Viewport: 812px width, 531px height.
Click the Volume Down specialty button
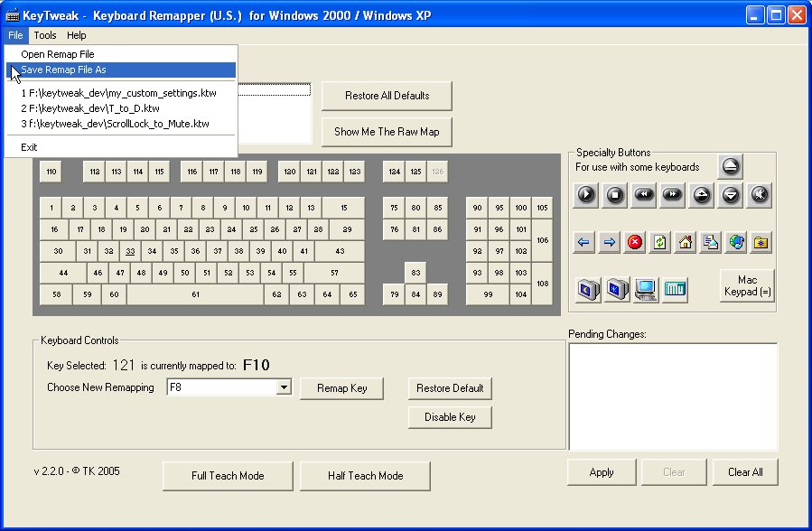point(730,195)
